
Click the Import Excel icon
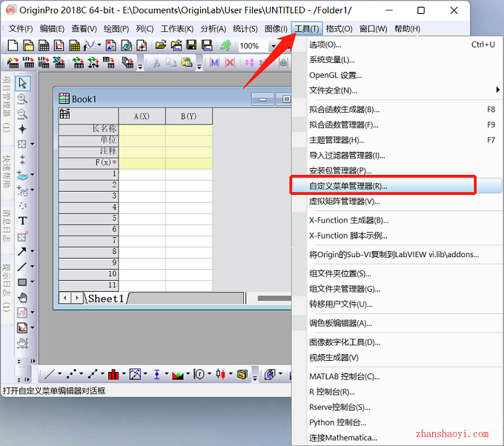click(x=59, y=62)
